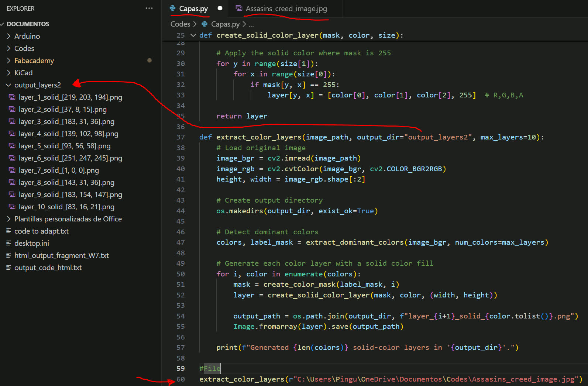Image resolution: width=588 pixels, height=386 pixels.
Task: Expand the Codes folder chevron
Action: 8,48
